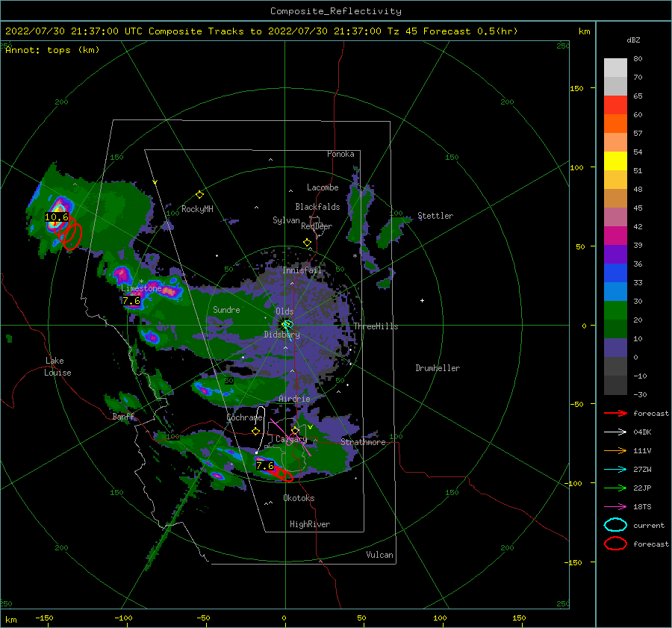Click the red forecast ellipse legend symbol
Screen dimensions: 672x628
pos(615,544)
